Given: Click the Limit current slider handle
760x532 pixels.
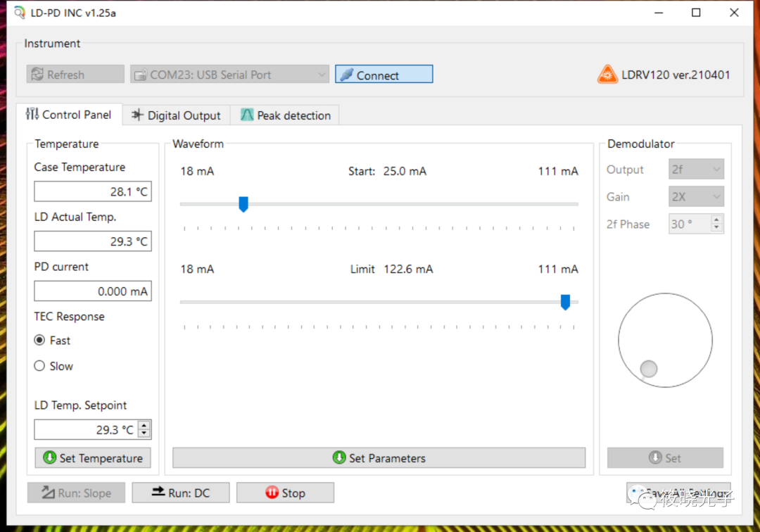Looking at the screenshot, I should [x=565, y=302].
